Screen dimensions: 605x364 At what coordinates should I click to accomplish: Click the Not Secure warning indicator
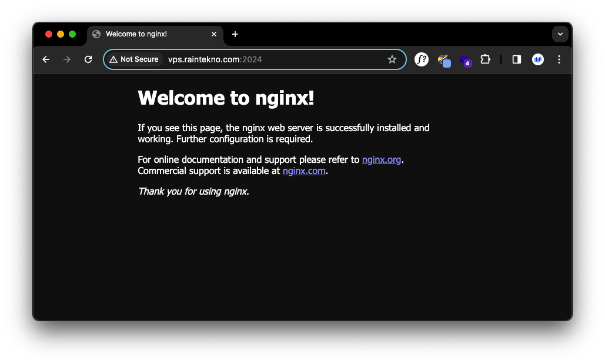[134, 59]
